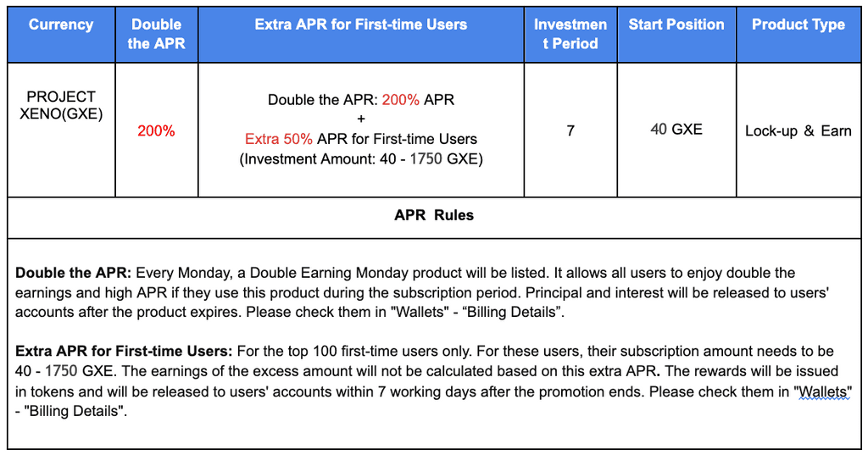The height and width of the screenshot is (455, 868).
Task: Click the 40 GXE start position cell
Action: tap(676, 130)
